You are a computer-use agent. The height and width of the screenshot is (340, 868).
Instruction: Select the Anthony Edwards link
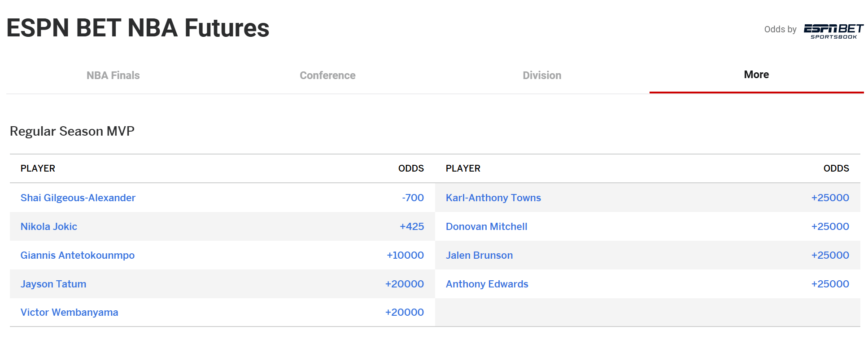click(487, 284)
